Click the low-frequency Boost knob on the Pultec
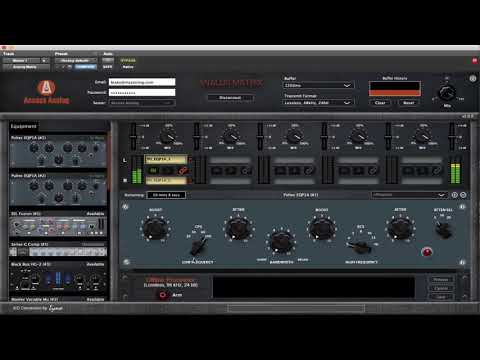 coord(155,228)
